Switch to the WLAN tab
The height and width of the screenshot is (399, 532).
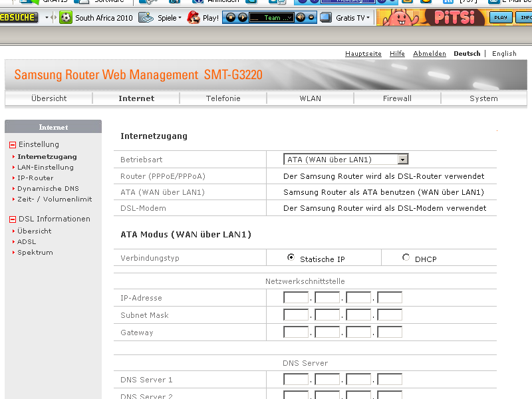(310, 98)
